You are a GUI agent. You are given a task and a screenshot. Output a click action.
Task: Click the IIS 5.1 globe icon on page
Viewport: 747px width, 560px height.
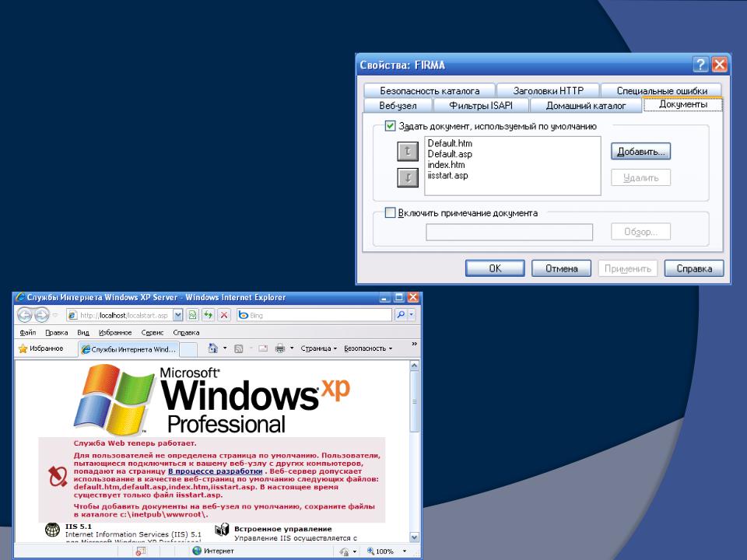[52, 530]
